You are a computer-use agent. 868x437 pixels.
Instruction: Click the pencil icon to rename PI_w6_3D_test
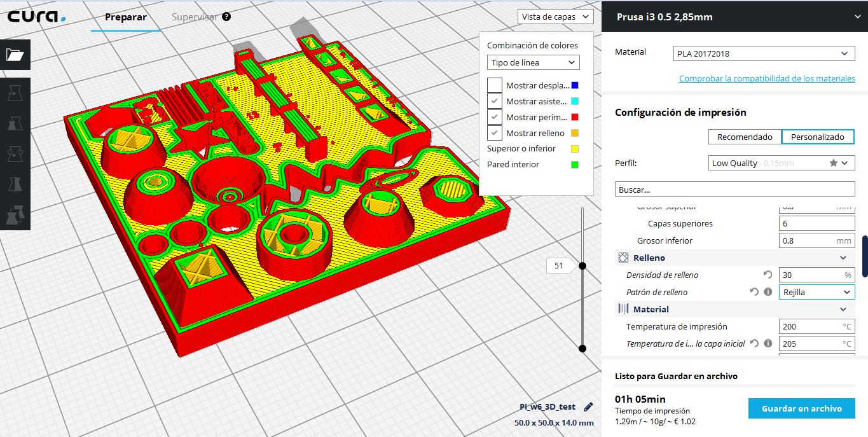(588, 406)
